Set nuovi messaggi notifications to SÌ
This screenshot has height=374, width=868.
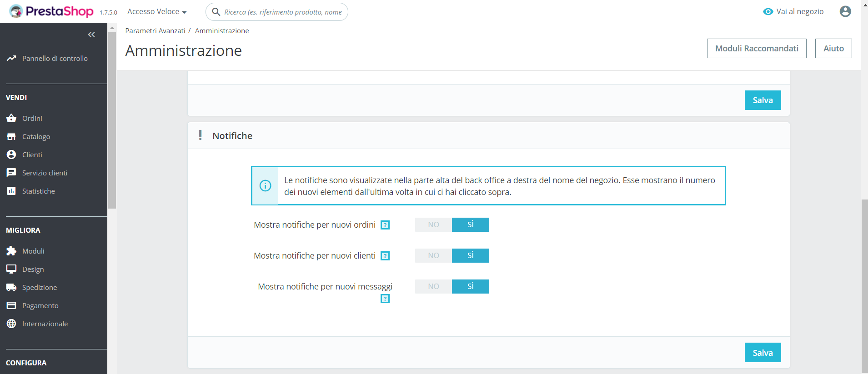tap(471, 286)
